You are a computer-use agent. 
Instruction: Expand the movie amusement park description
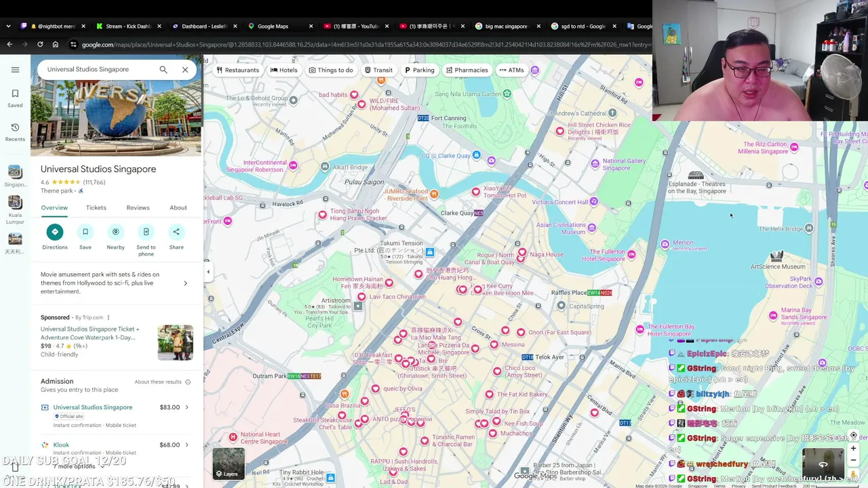click(185, 283)
